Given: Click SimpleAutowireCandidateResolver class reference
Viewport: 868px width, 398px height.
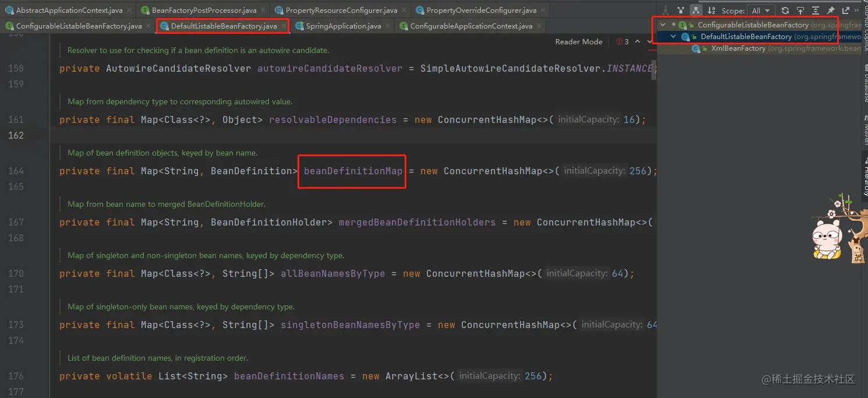Looking at the screenshot, I should 511,68.
